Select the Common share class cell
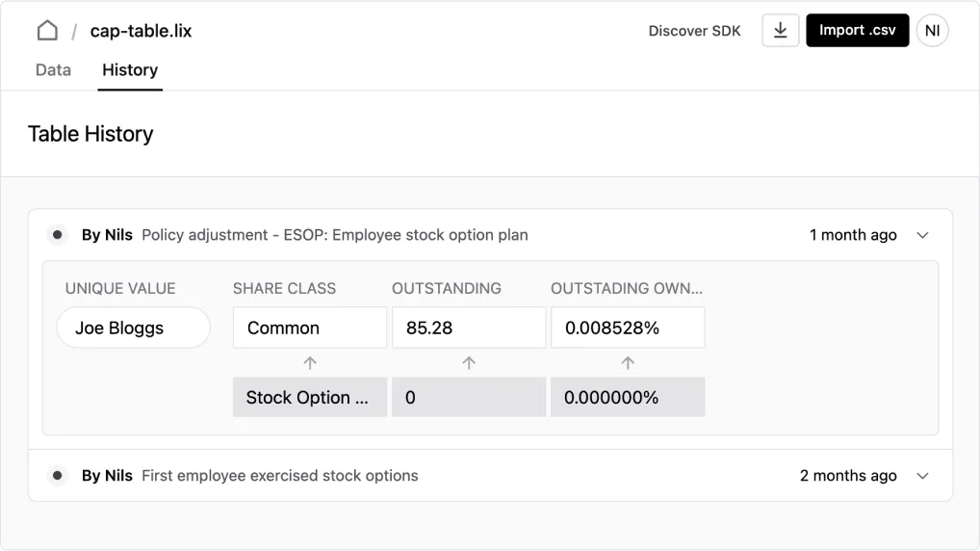 tap(310, 328)
